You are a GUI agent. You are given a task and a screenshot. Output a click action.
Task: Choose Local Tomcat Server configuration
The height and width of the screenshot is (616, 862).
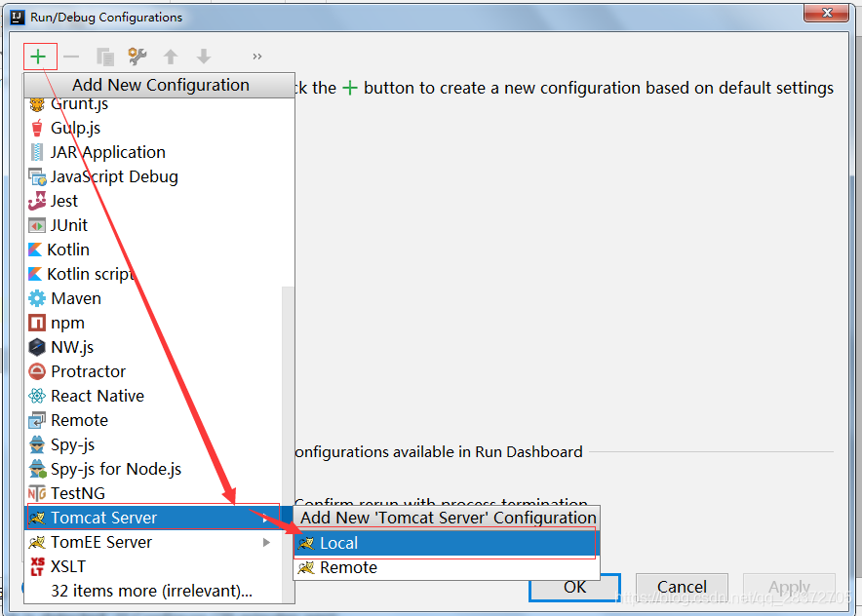446,544
